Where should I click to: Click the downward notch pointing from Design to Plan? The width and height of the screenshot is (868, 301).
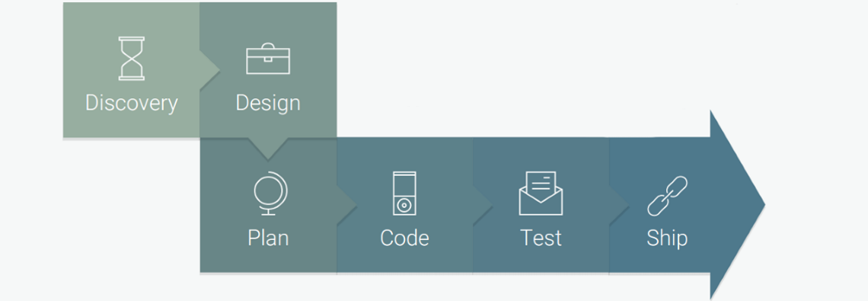268,149
